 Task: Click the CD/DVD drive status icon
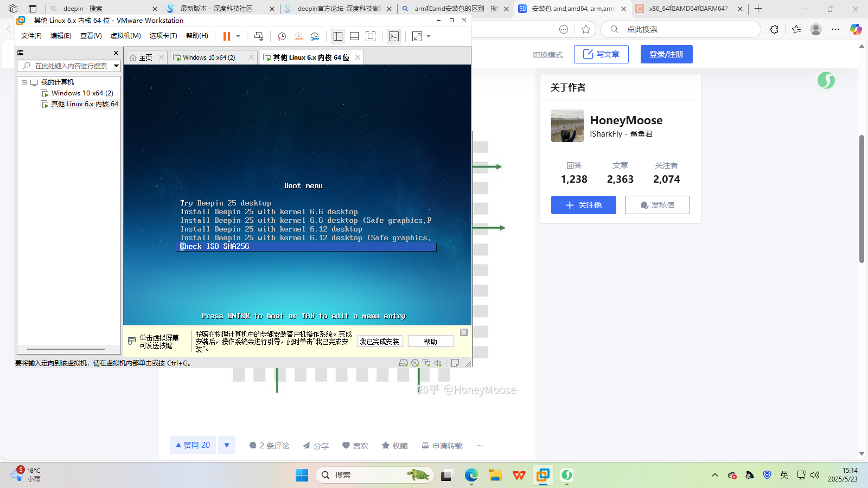pyautogui.click(x=415, y=363)
